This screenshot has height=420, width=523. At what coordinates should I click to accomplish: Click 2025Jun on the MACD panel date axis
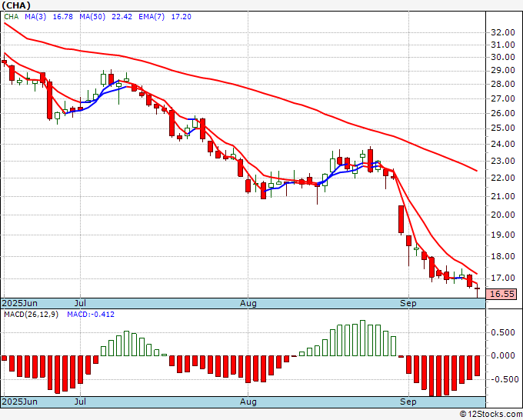[x=20, y=402]
